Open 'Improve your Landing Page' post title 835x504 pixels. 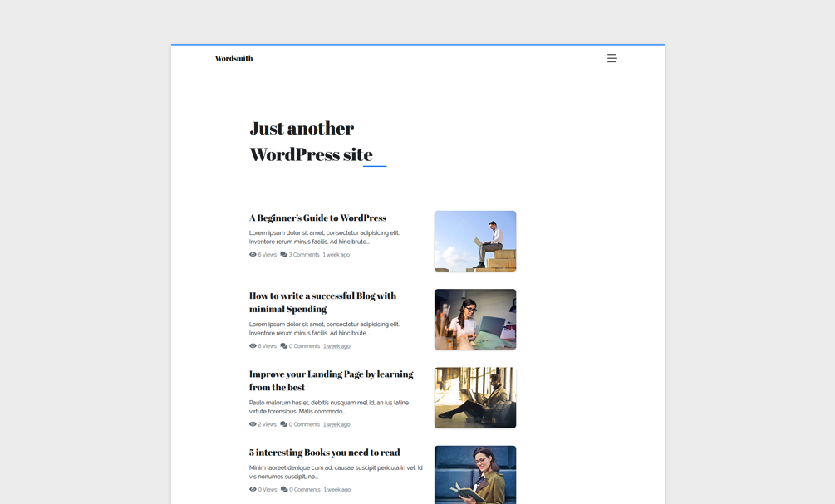(x=332, y=380)
